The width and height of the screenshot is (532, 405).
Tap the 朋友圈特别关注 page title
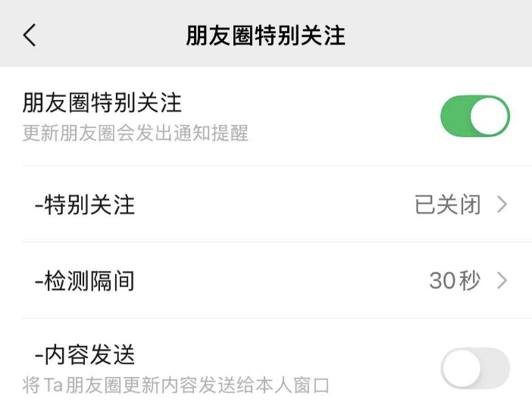point(266,36)
